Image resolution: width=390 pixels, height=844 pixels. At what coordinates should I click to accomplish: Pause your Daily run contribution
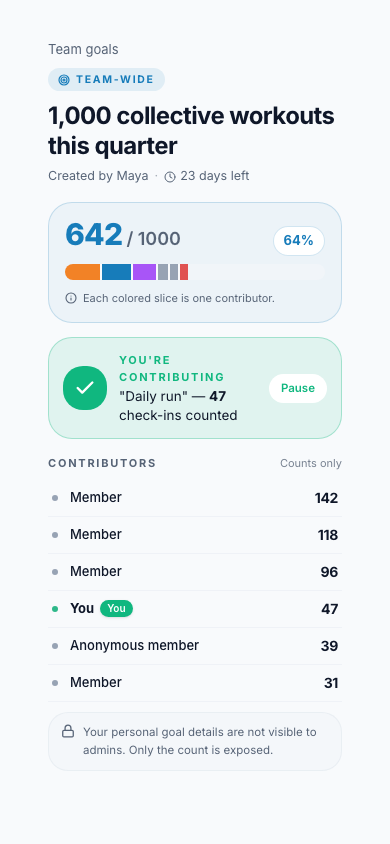click(x=298, y=388)
